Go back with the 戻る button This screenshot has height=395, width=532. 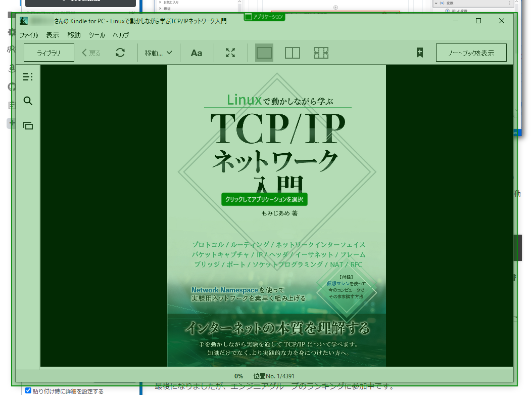pyautogui.click(x=91, y=53)
